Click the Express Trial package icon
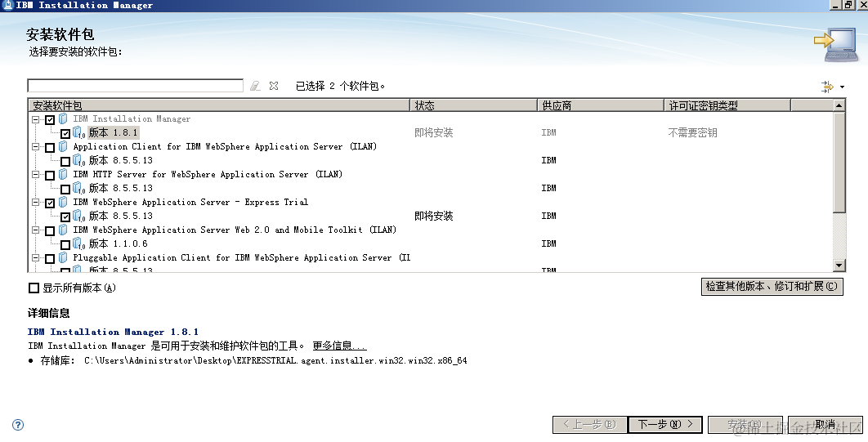This screenshot has height=442, width=868. (63, 202)
